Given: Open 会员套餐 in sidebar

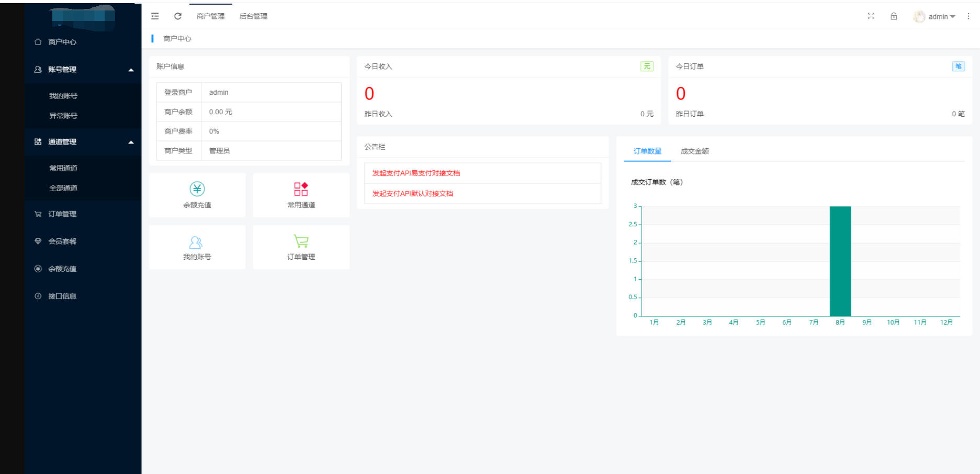Looking at the screenshot, I should (62, 241).
